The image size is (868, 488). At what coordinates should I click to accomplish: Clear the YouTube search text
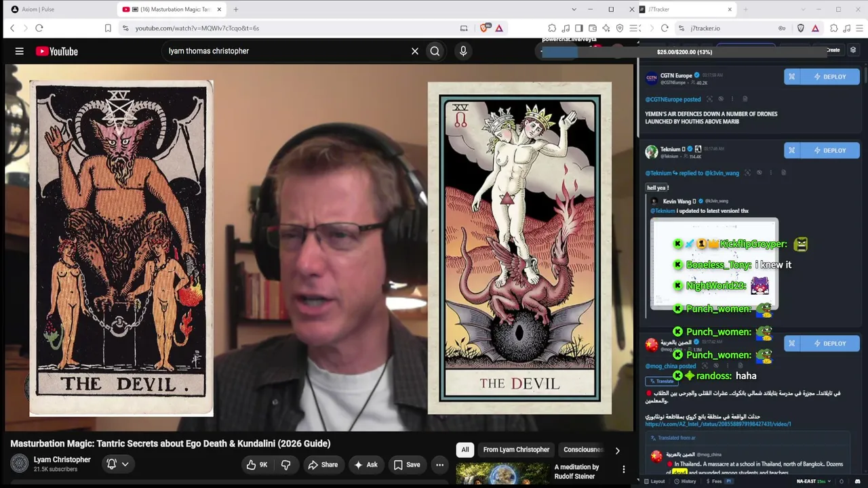click(415, 51)
